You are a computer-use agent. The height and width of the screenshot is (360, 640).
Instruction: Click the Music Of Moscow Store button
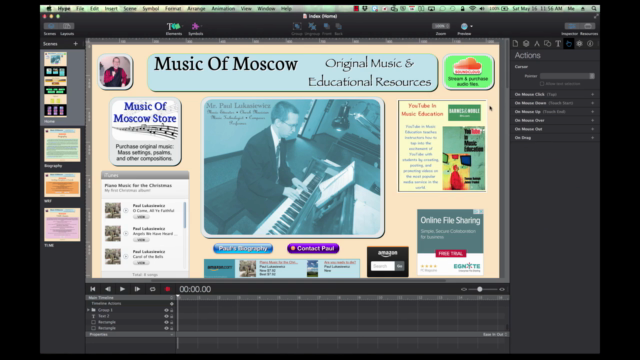[x=145, y=131]
